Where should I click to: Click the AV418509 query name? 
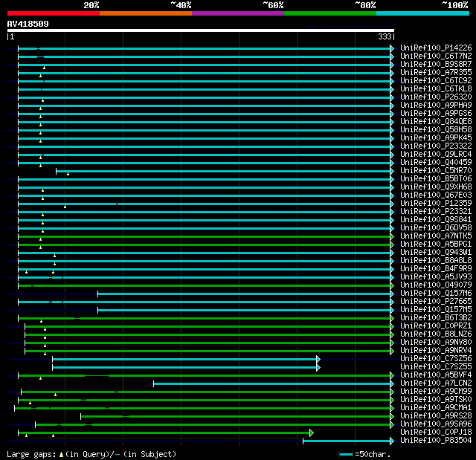pyautogui.click(x=28, y=24)
